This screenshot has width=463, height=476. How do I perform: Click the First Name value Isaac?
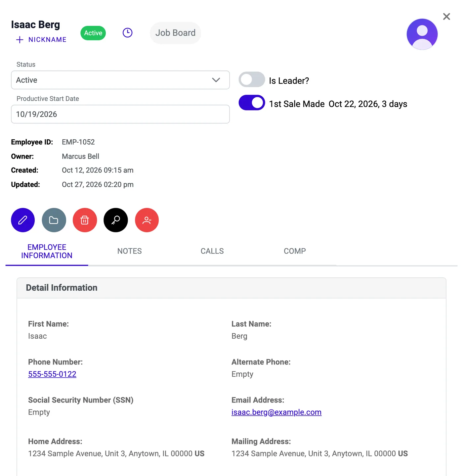tap(37, 336)
